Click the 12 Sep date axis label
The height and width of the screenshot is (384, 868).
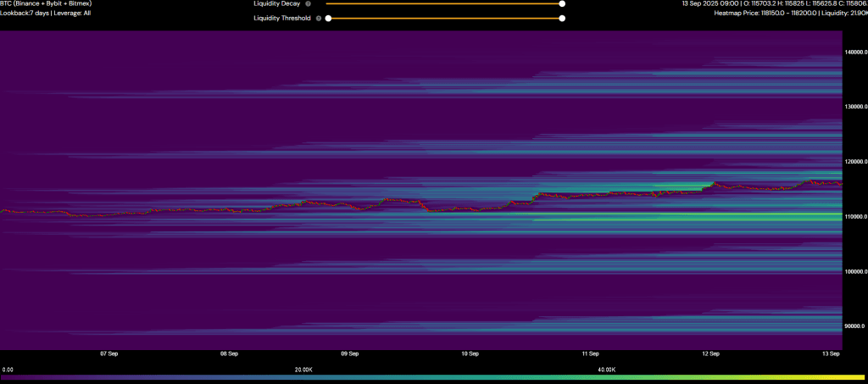click(710, 353)
